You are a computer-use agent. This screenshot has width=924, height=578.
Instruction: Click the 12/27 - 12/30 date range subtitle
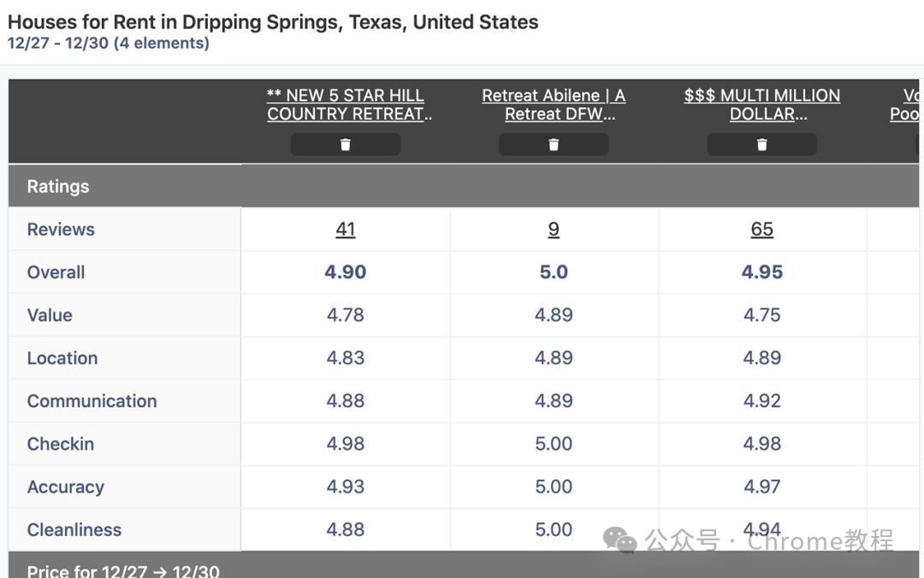point(109,43)
